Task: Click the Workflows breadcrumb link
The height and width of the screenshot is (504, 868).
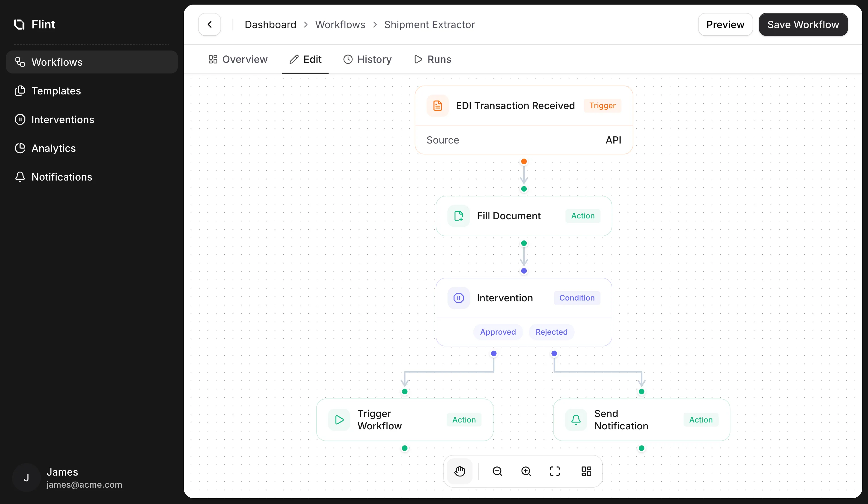Action: click(x=340, y=24)
